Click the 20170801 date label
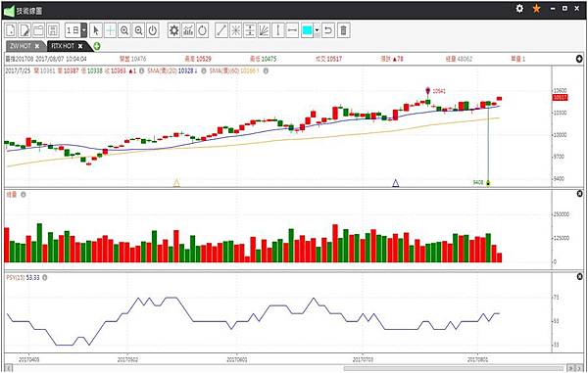 click(x=477, y=359)
